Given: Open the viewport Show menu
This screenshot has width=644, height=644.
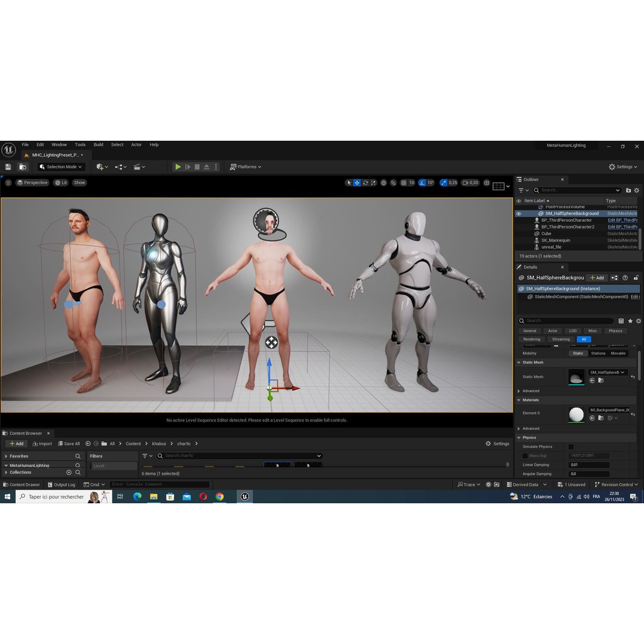Looking at the screenshot, I should click(80, 183).
